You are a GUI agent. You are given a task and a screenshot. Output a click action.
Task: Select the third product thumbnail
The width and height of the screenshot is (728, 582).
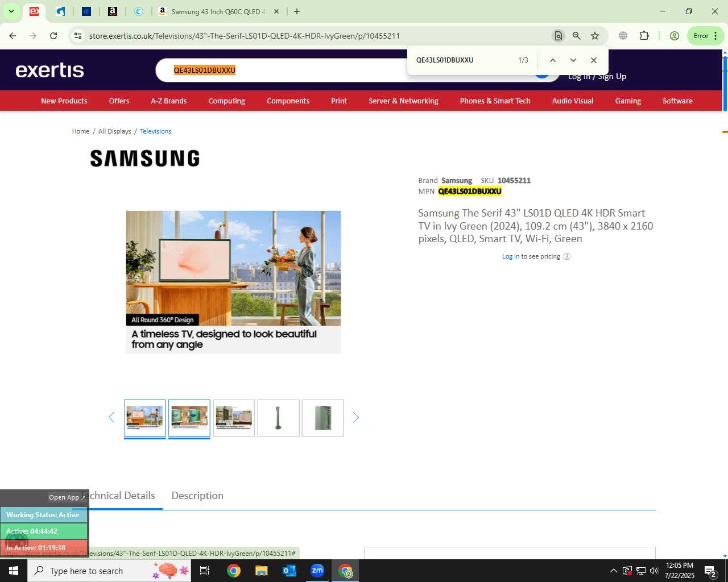click(234, 418)
